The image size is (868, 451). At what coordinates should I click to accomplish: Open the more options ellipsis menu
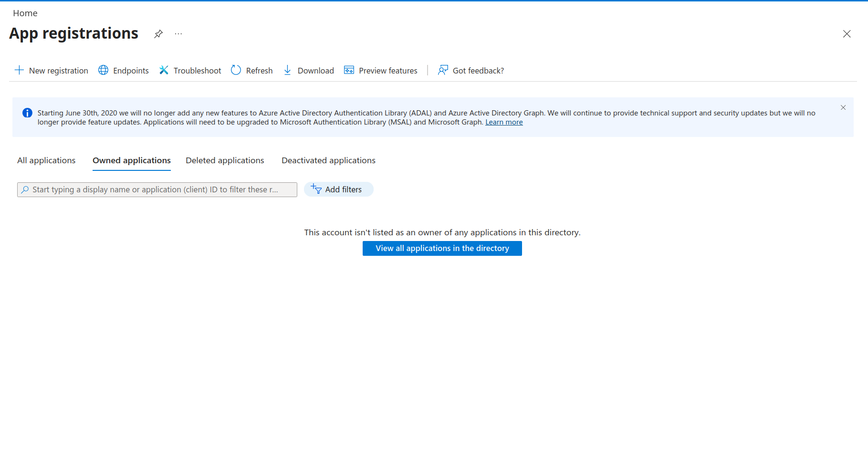pos(178,34)
